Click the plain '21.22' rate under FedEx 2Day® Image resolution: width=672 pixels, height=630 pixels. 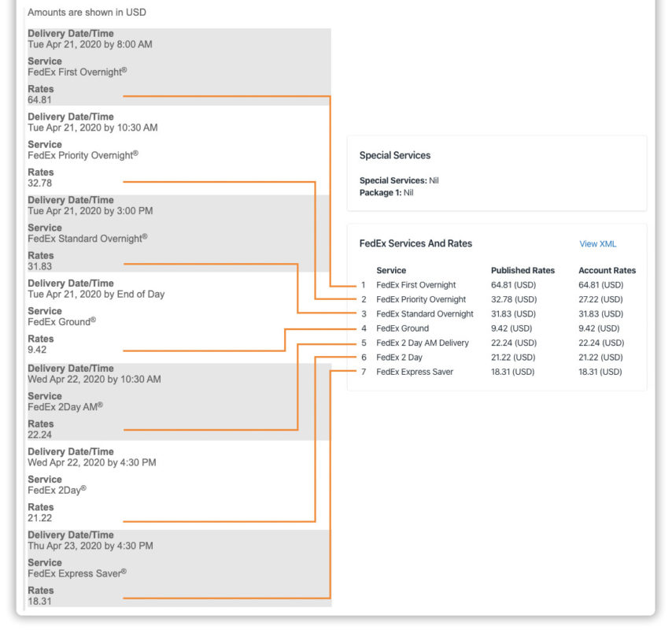tap(40, 517)
